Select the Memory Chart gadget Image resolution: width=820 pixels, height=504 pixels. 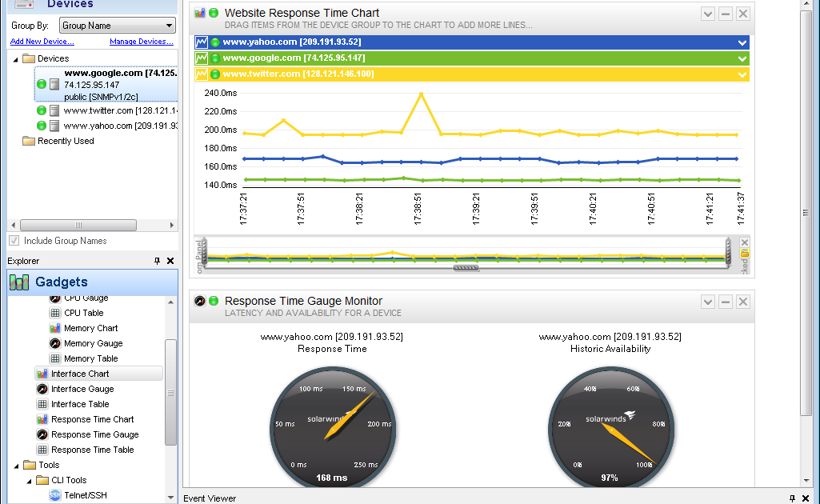(x=90, y=328)
